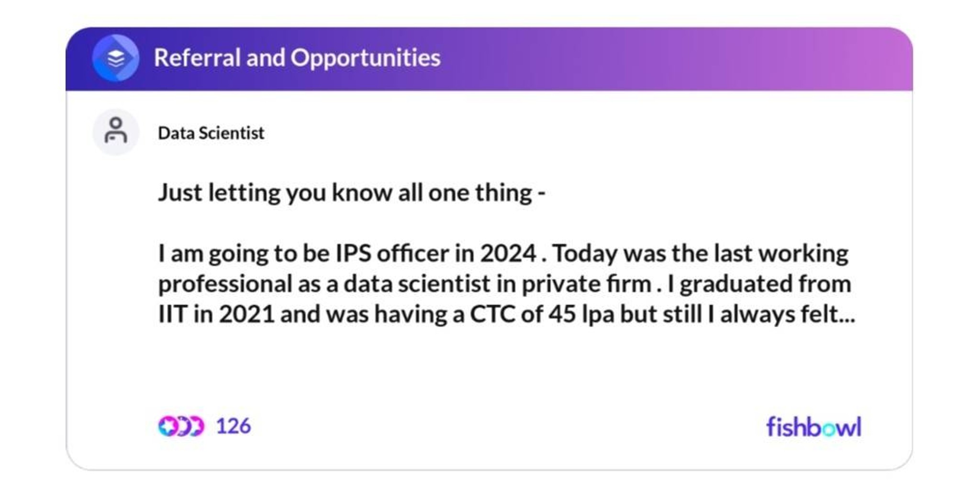The height and width of the screenshot is (498, 980).
Task: Click the teal 'o' in fishbowl logo
Action: click(x=830, y=428)
